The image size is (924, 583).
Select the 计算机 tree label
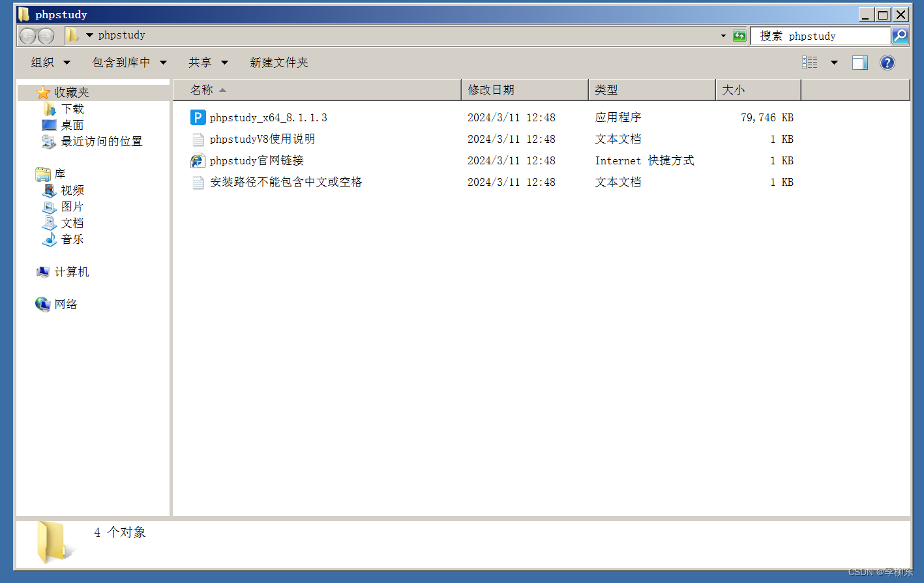click(72, 272)
